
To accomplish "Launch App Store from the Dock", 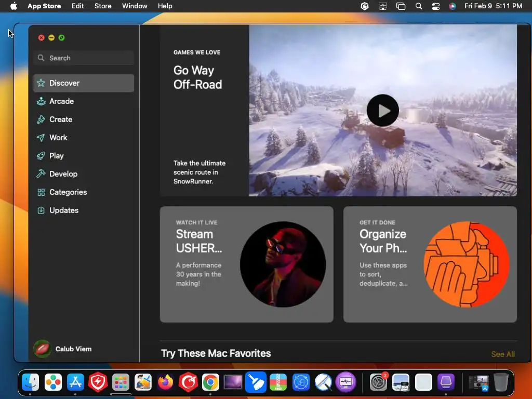I will 75,382.
